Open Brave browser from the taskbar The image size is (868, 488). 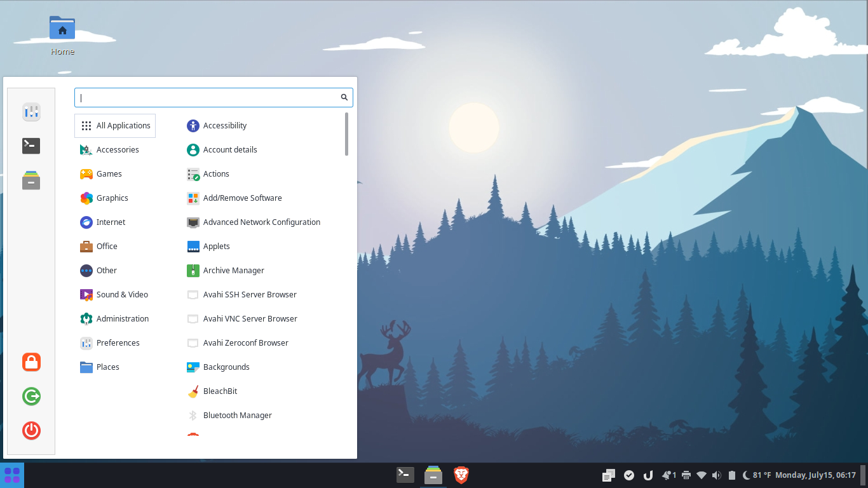(461, 475)
